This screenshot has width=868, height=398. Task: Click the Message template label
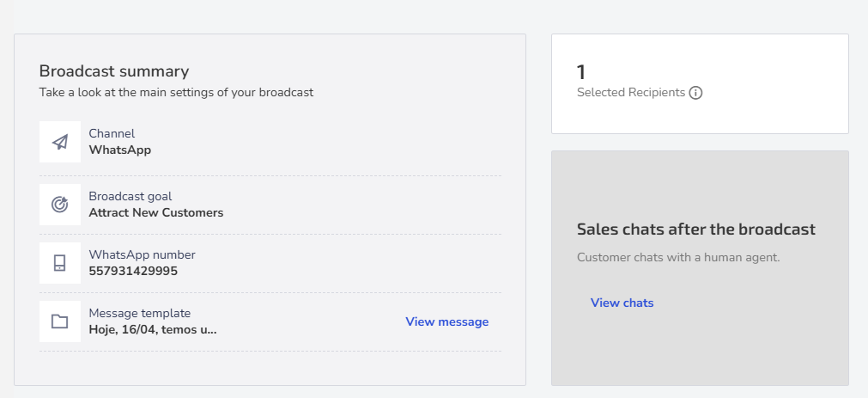pos(139,313)
